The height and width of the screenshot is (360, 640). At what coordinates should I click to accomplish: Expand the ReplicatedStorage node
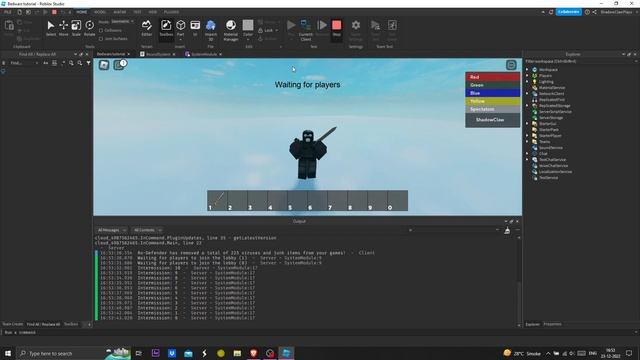pos(527,106)
